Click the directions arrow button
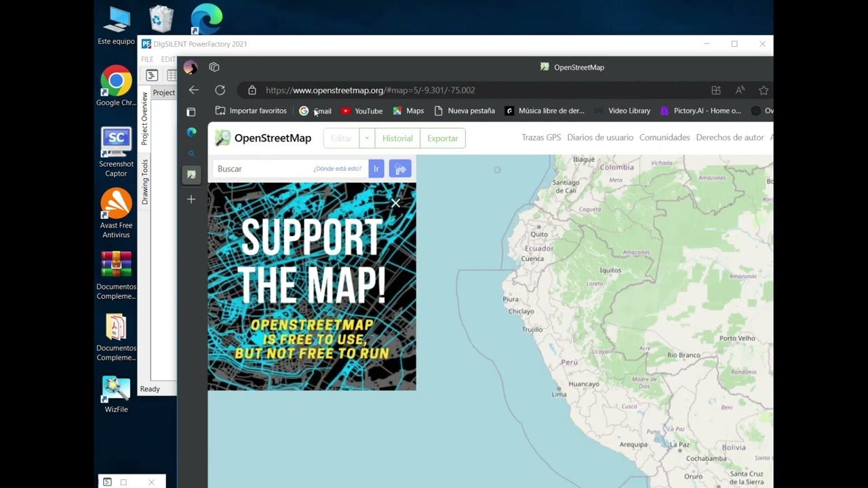Screen dimensions: 868x488 click(x=400, y=169)
